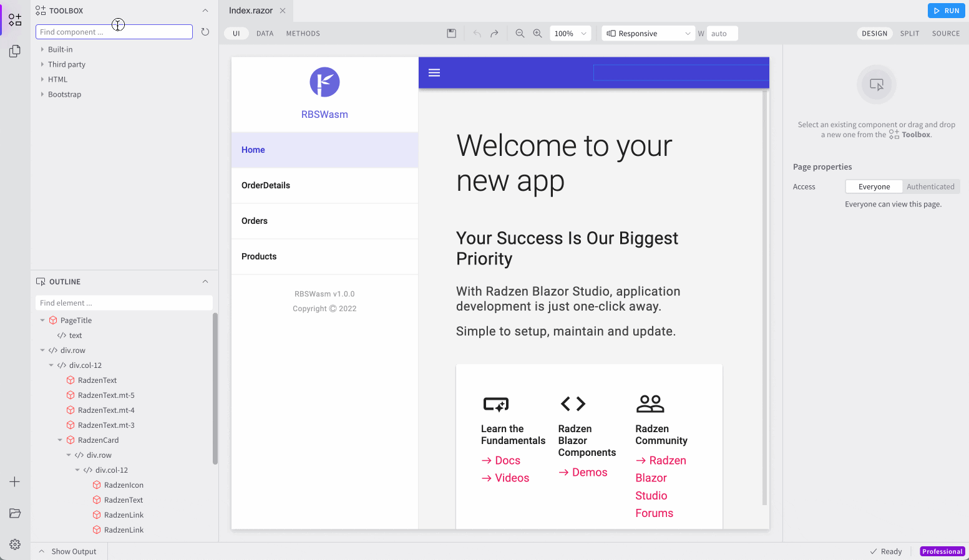Collapse the Toolbox panel chevron

point(205,11)
